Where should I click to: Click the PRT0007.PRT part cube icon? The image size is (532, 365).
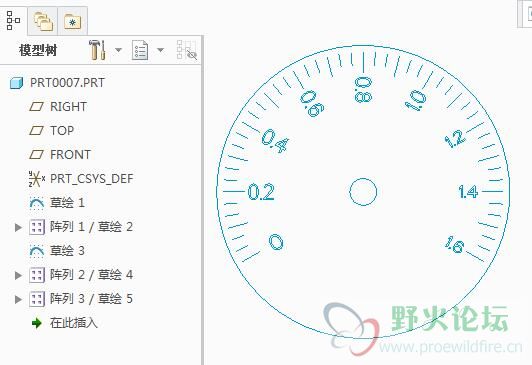pyautogui.click(x=16, y=83)
